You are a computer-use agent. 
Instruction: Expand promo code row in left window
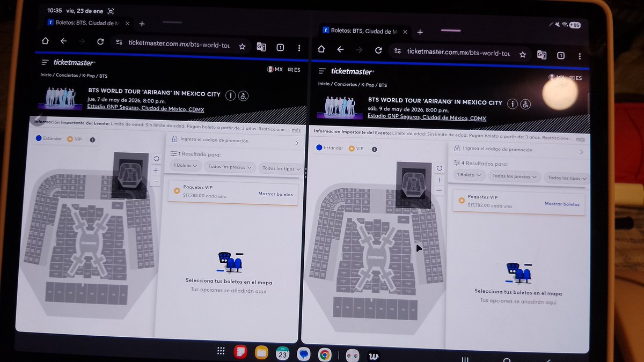pos(234,141)
